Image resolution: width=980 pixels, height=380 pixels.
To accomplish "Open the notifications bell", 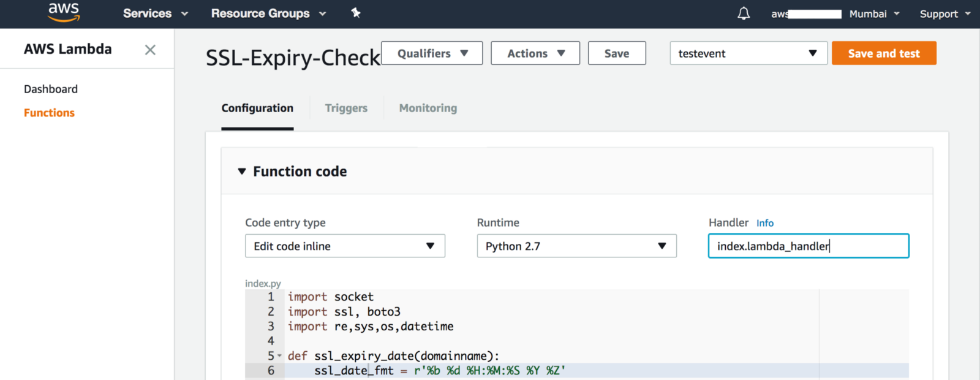I will tap(744, 13).
